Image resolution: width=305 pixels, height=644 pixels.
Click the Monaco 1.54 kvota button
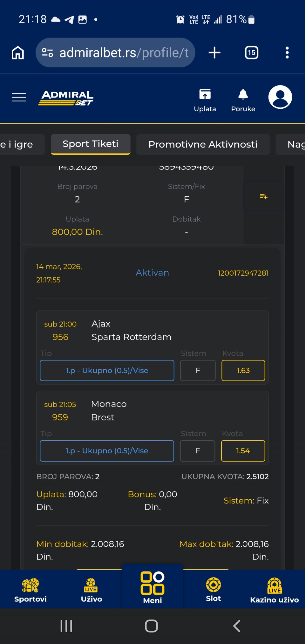(243, 451)
